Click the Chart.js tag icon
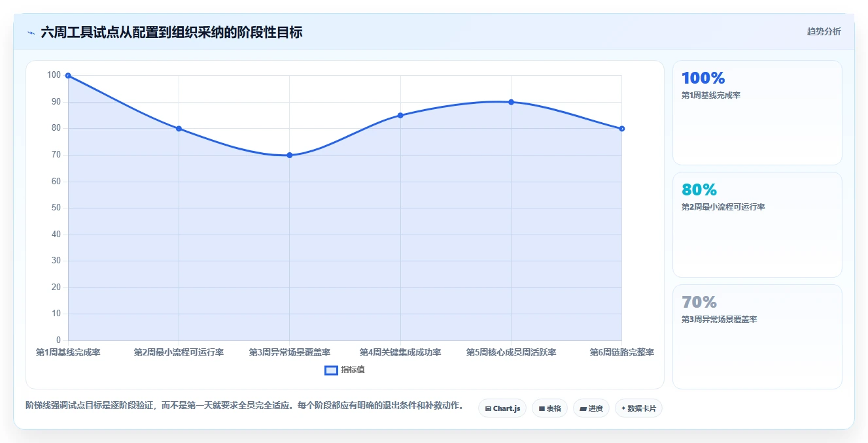The height and width of the screenshot is (443, 868). 488,409
